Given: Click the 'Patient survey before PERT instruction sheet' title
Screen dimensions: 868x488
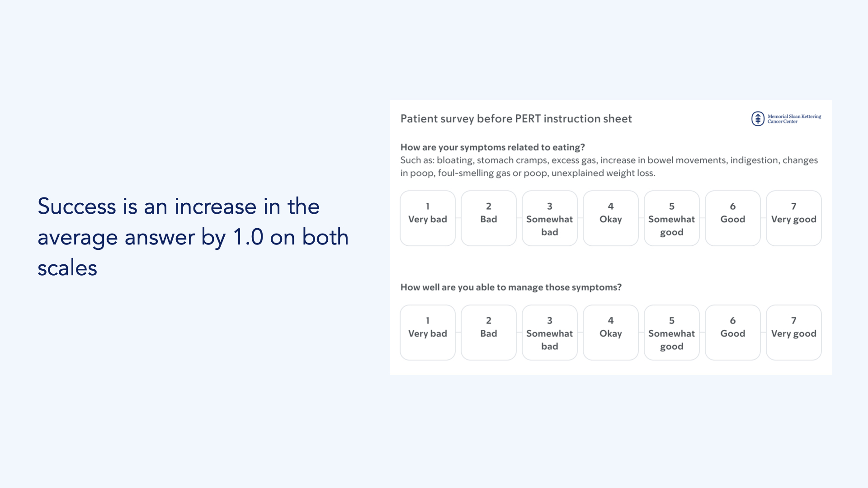Looking at the screenshot, I should click(x=516, y=119).
